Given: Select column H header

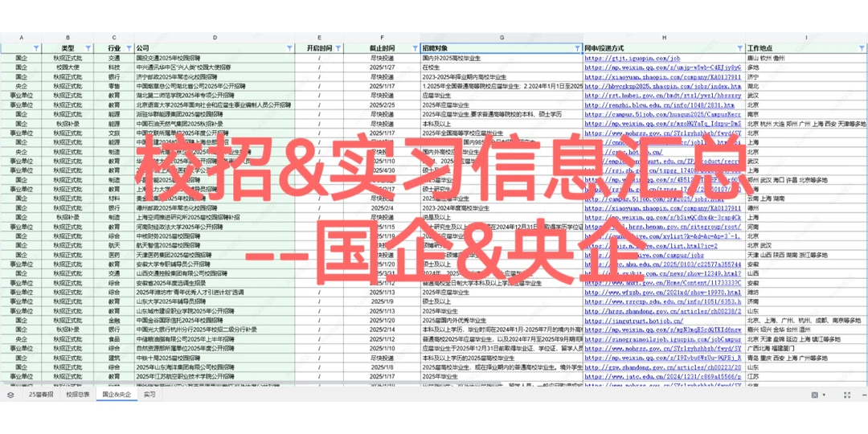Looking at the screenshot, I should [665, 37].
